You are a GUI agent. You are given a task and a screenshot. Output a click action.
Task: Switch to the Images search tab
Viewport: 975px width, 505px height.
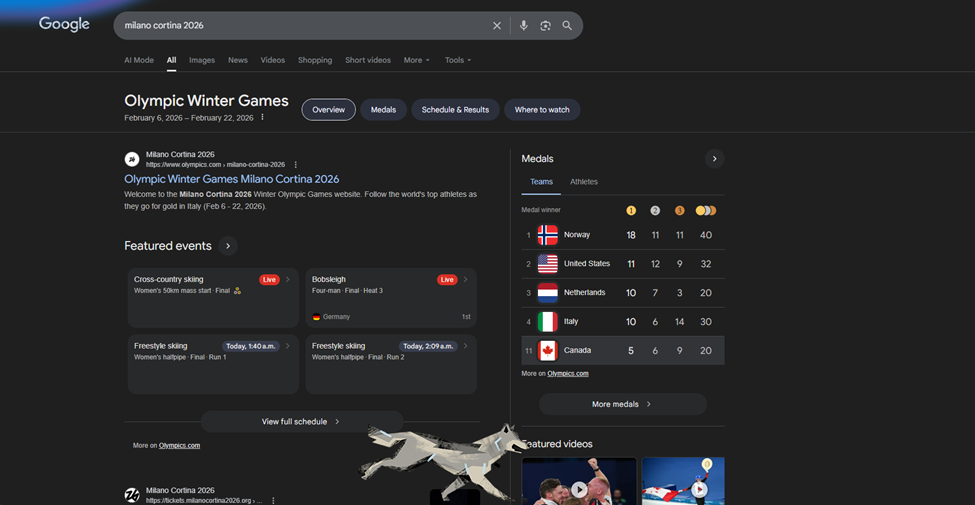(x=202, y=60)
